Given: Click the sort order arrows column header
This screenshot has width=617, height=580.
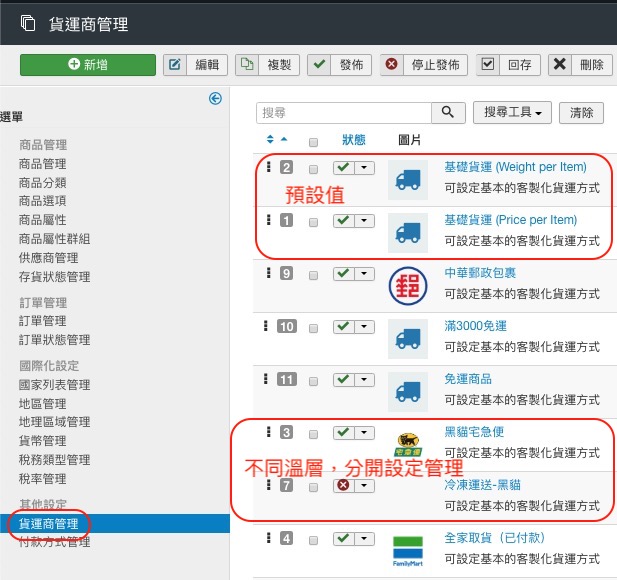Looking at the screenshot, I should click(277, 140).
